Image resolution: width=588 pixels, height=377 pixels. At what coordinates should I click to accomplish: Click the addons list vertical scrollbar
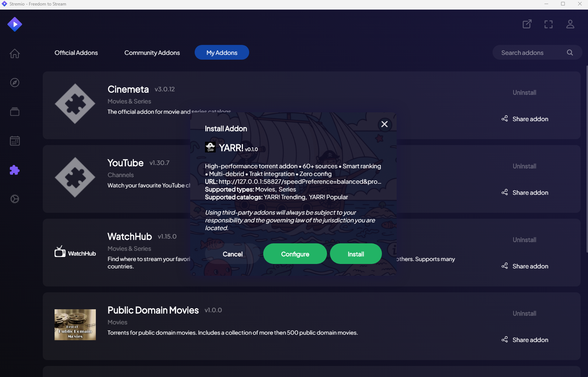[x=587, y=159]
